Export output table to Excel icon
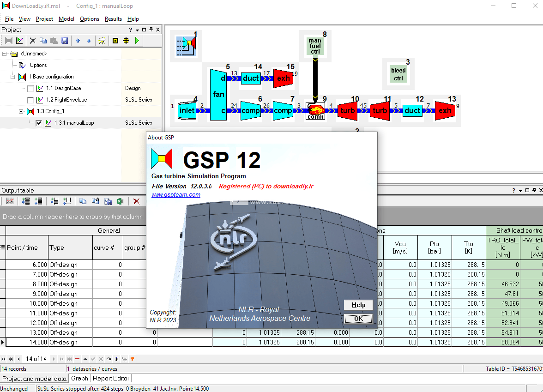Screen dimensions: 543x392 click(x=120, y=201)
